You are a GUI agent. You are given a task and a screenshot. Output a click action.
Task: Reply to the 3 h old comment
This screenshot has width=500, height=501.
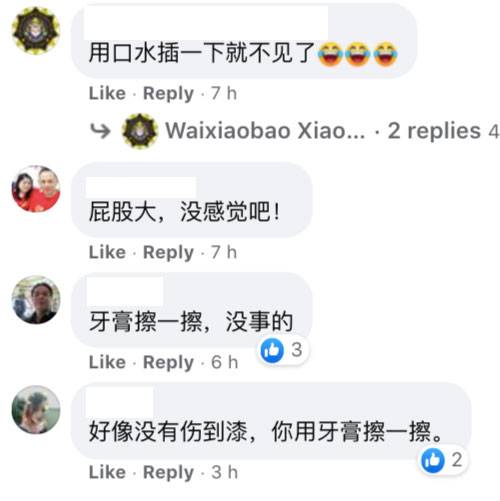pos(168,472)
